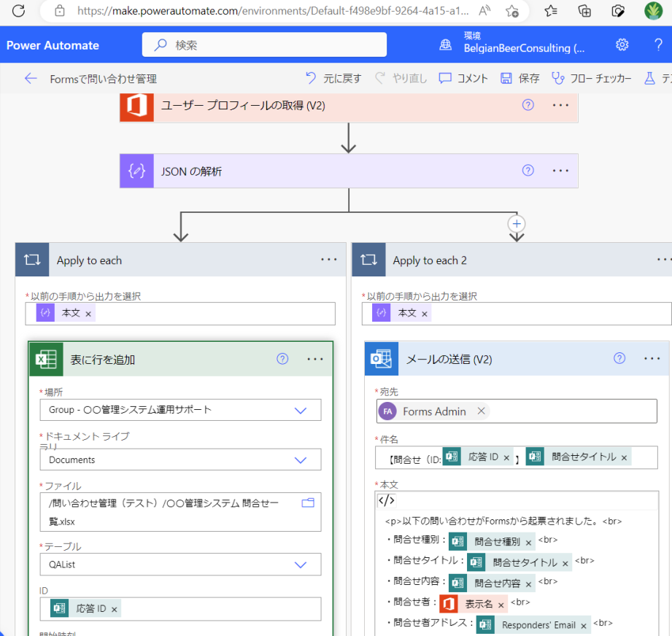
Task: Open the QAList table dropdown
Action: 301,564
